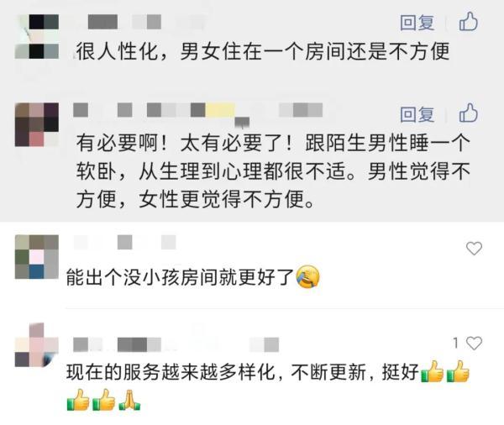This screenshot has height=425, width=504.
Task: Click username above 没小孩房间 comment
Action: 124,242
